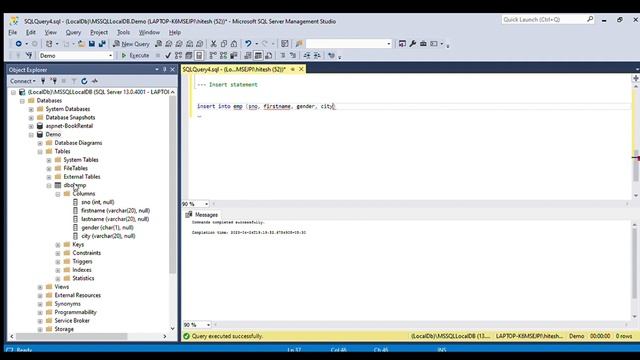Click the Cut scissors icon

pos(213,44)
